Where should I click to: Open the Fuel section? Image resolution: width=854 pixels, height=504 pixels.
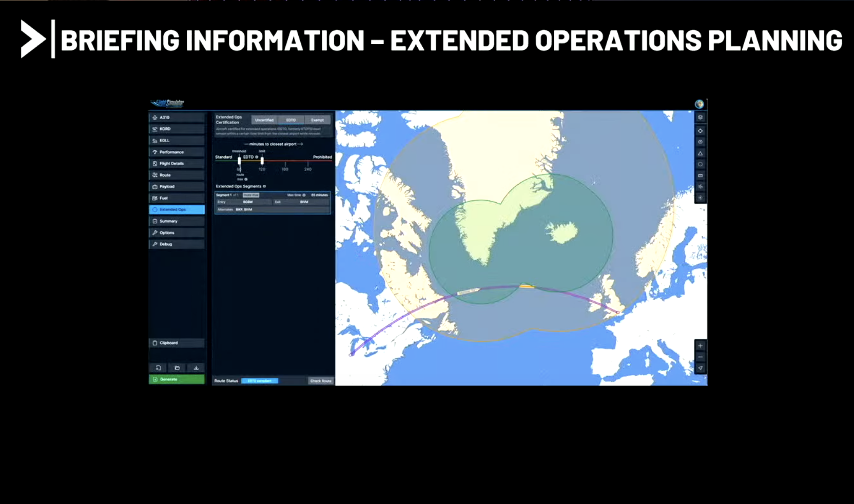pos(177,198)
